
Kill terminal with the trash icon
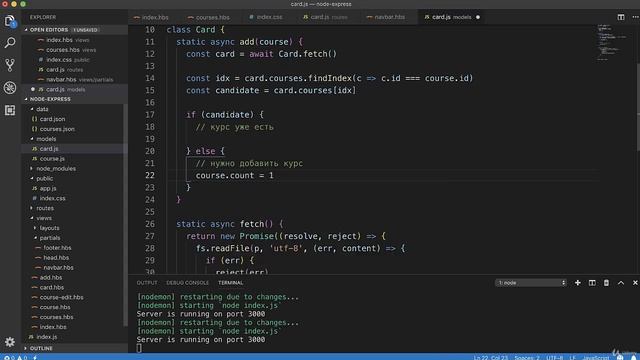coord(606,283)
